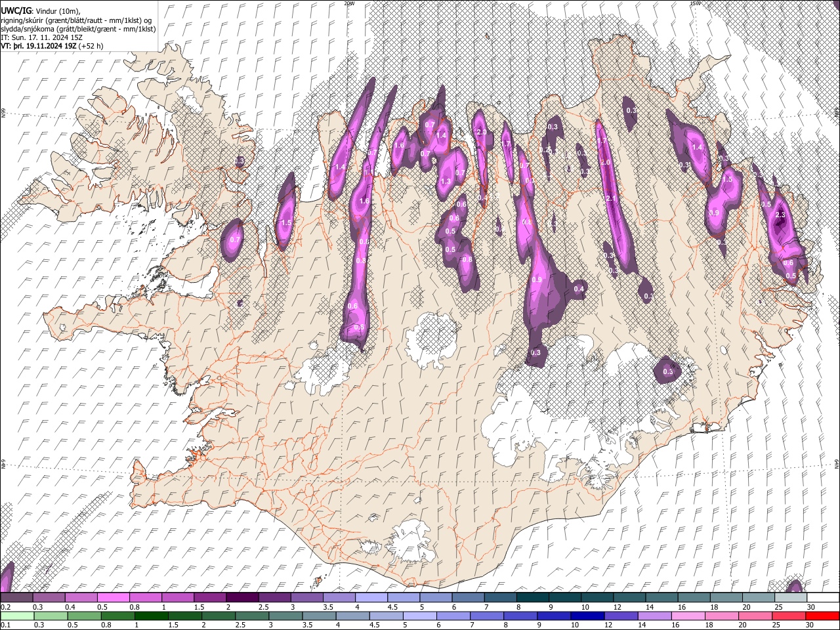Click the 'slydda/snjókoma' legend description line

point(79,30)
